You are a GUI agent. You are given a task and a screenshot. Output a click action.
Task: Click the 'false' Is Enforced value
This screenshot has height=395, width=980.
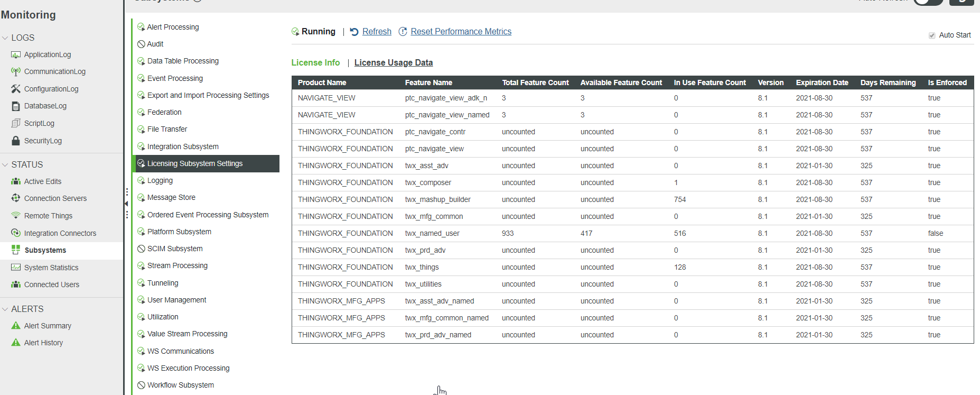click(936, 233)
